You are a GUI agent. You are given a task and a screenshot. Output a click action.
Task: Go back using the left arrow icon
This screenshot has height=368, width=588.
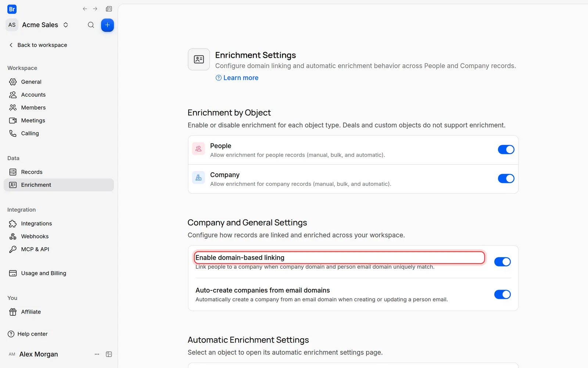[x=85, y=9]
